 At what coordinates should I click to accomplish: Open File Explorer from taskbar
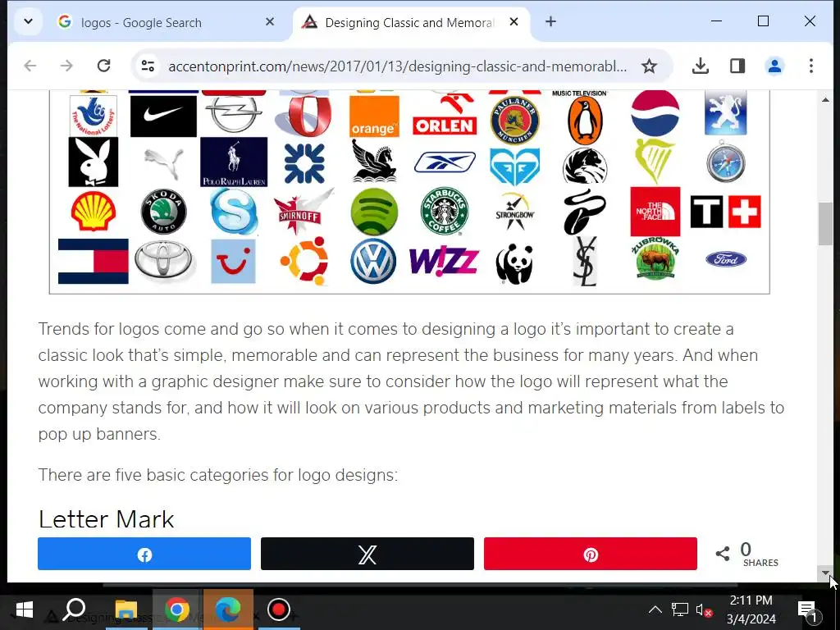coord(126,609)
